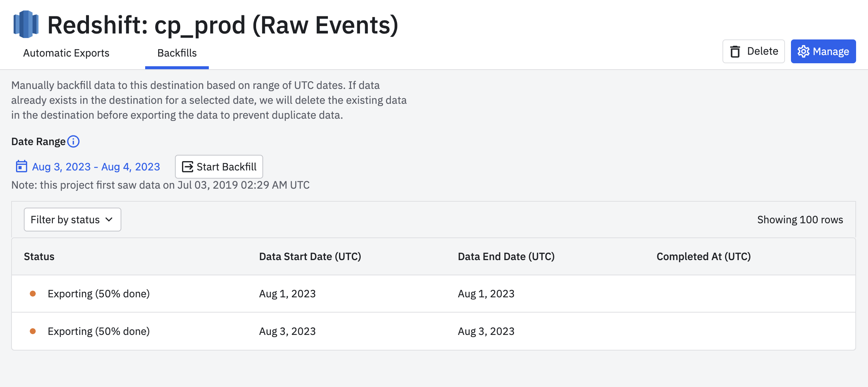Click the gear icon in Manage button

coord(803,51)
